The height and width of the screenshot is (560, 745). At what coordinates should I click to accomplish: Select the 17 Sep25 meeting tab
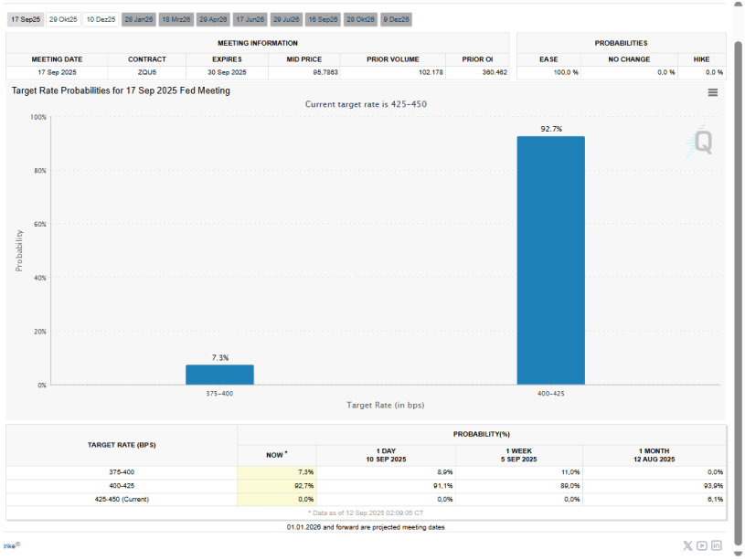point(26,18)
